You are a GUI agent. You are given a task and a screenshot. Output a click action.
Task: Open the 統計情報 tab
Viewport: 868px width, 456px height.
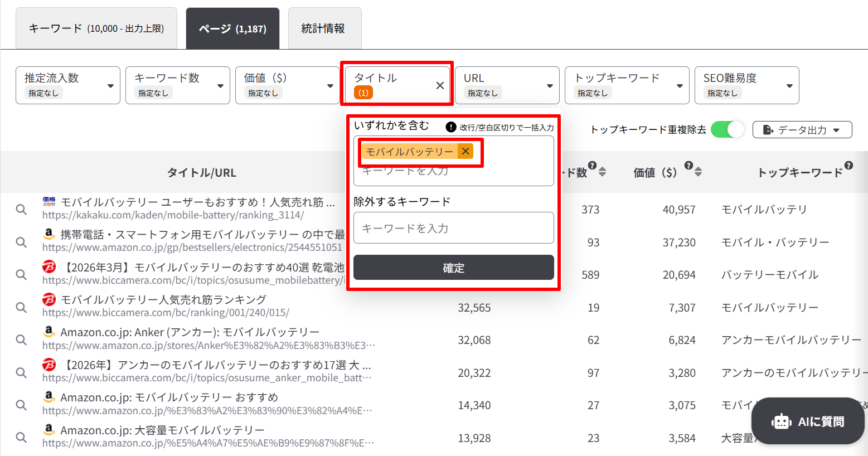coord(323,28)
